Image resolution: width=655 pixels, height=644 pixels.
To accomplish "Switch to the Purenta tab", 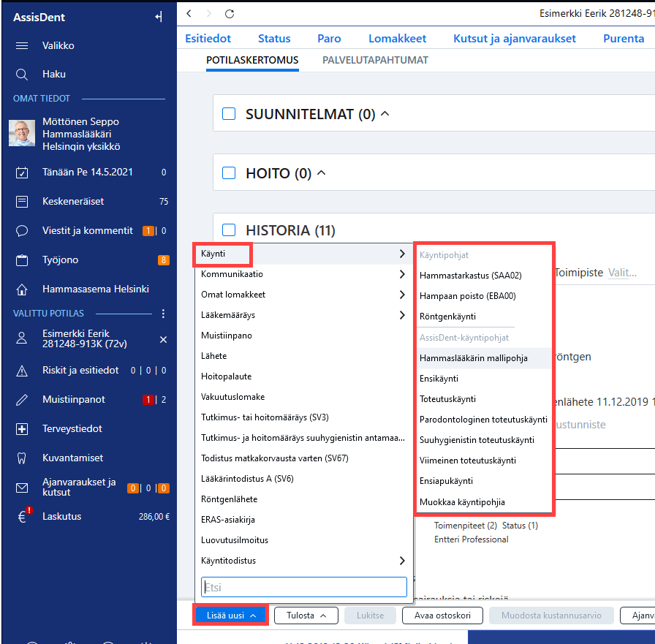I will (624, 39).
